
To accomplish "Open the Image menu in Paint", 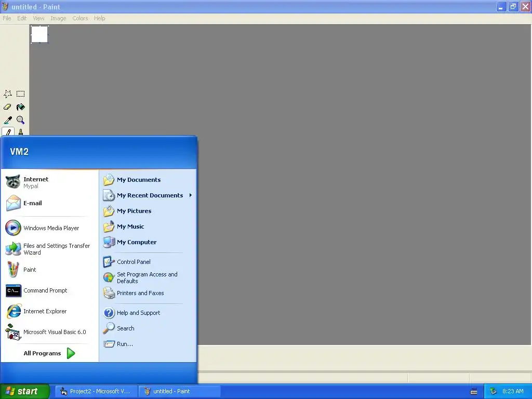I will coord(58,18).
